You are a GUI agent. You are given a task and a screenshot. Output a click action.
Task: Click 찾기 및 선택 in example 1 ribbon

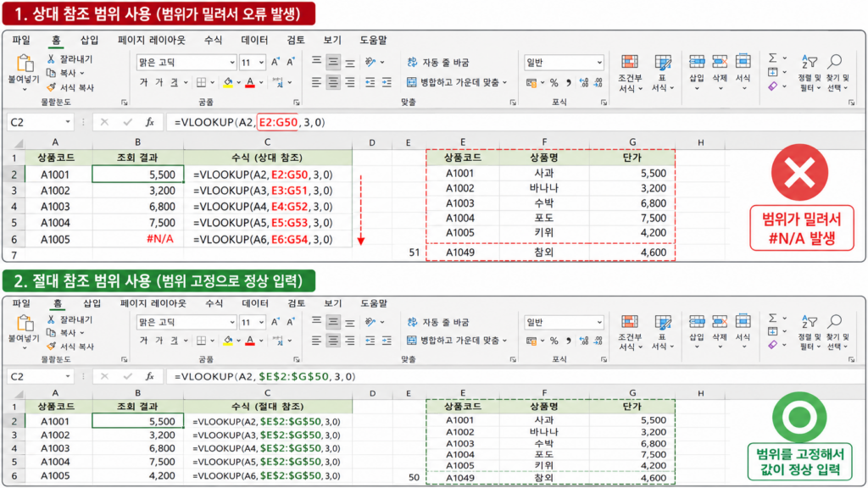837,73
